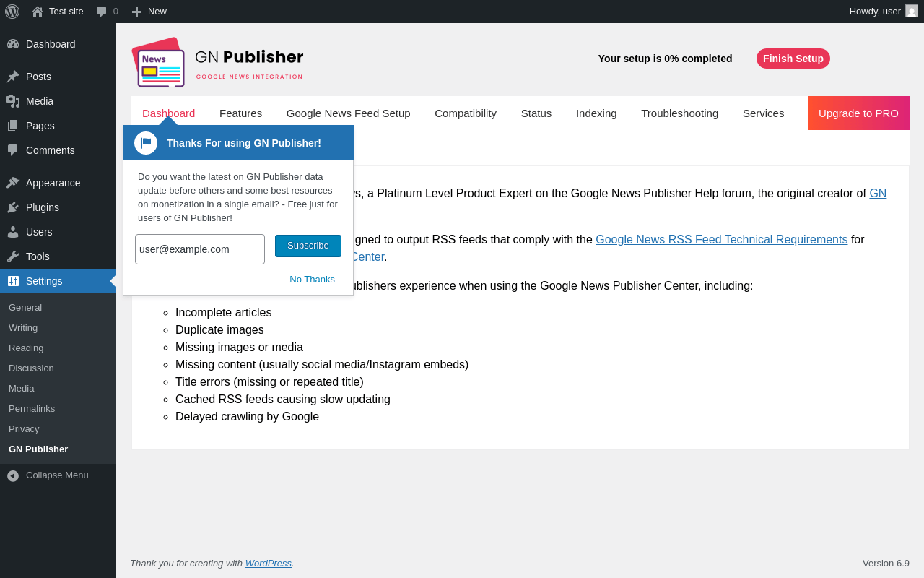
Task: Click 'Your setup is 0% completed' text
Action: coord(665,59)
